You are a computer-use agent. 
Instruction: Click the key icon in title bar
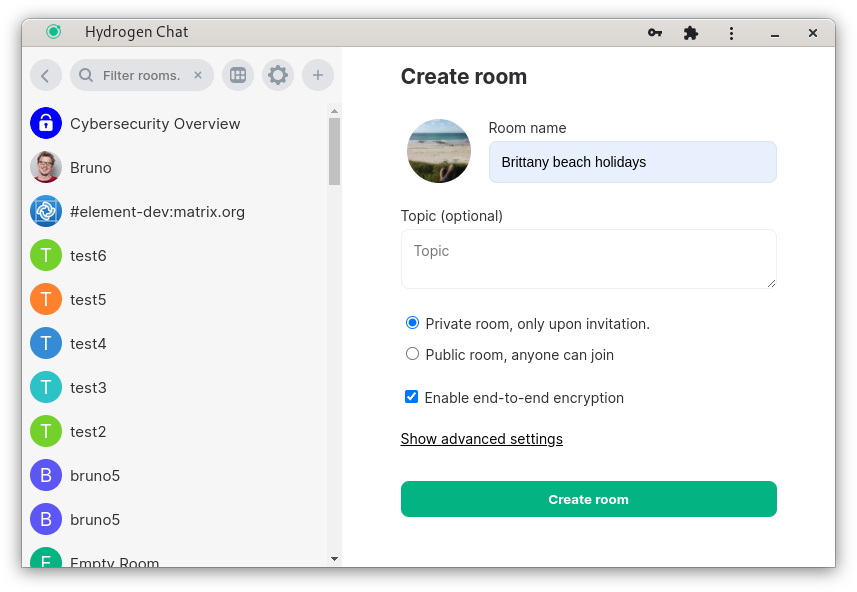point(654,33)
